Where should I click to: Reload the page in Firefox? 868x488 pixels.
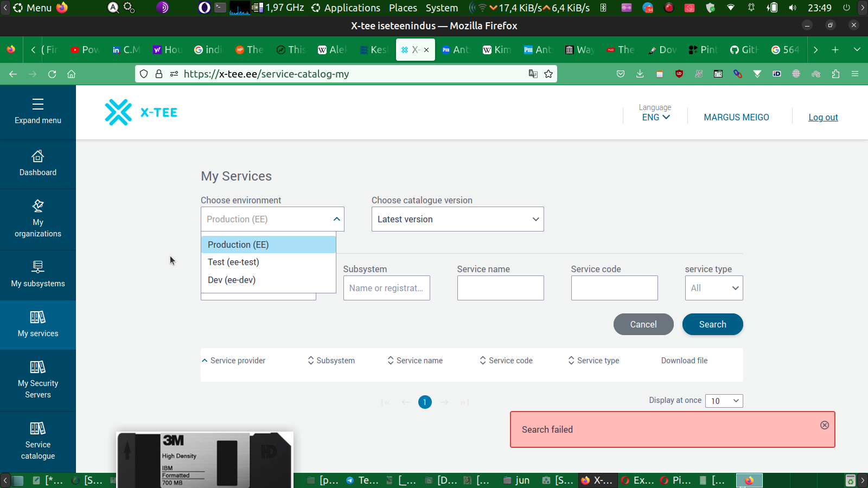(x=52, y=74)
